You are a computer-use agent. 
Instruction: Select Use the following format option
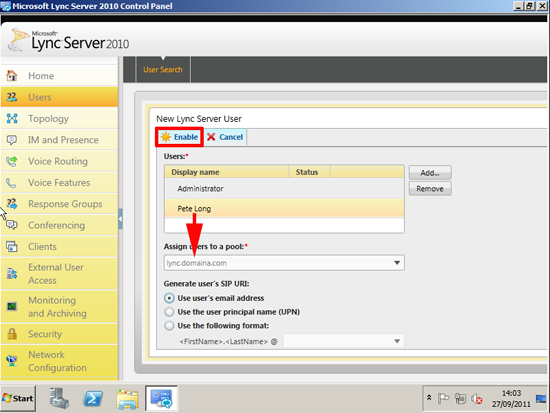[169, 326]
